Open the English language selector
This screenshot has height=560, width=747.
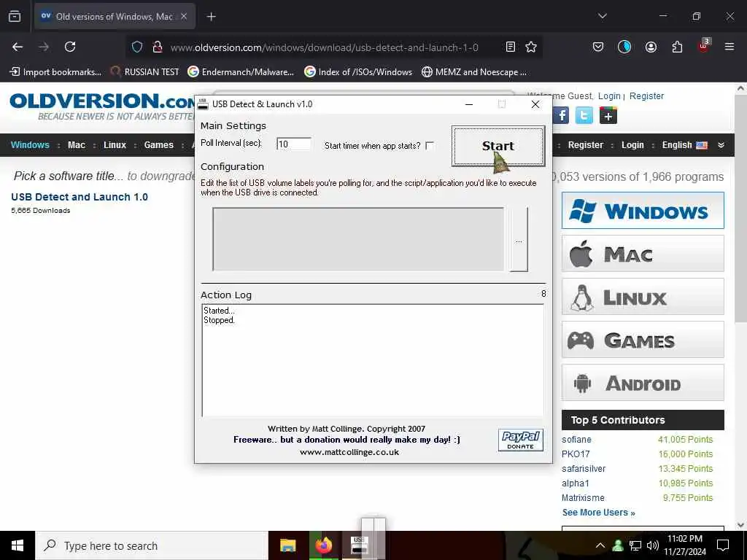pos(684,145)
